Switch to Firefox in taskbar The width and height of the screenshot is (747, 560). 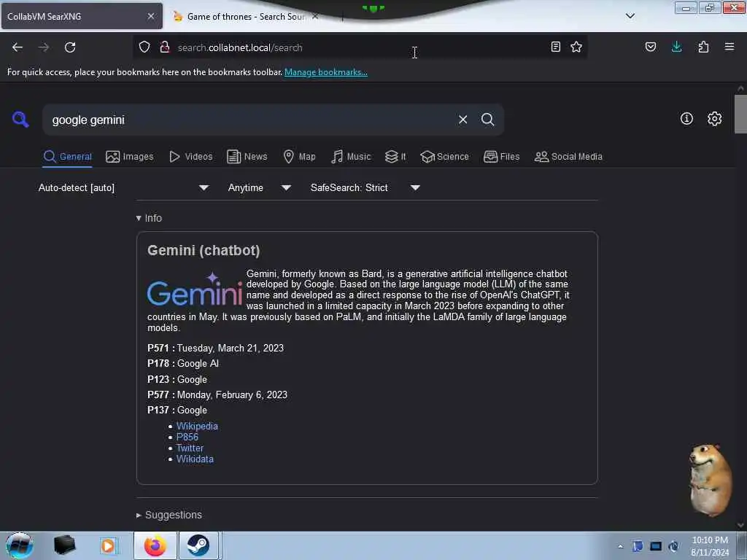click(155, 545)
